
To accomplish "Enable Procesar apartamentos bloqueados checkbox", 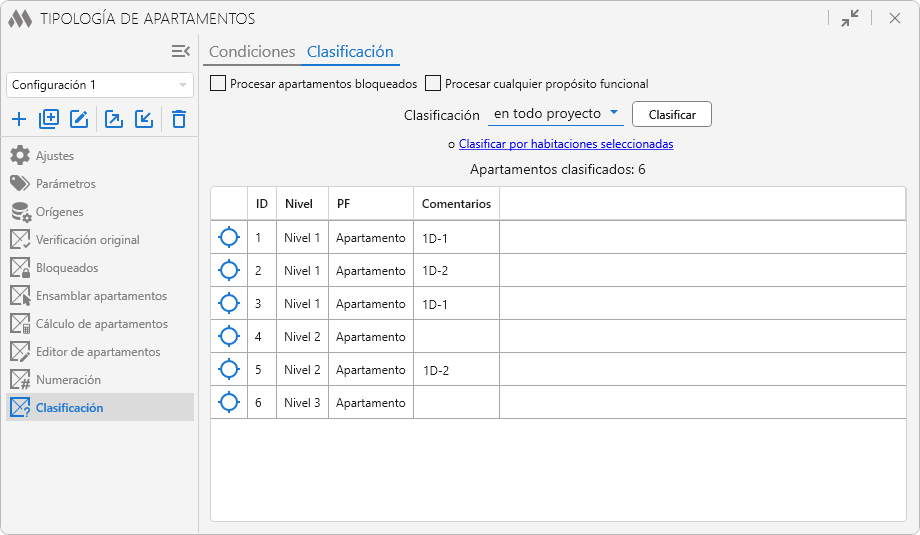I will [218, 84].
